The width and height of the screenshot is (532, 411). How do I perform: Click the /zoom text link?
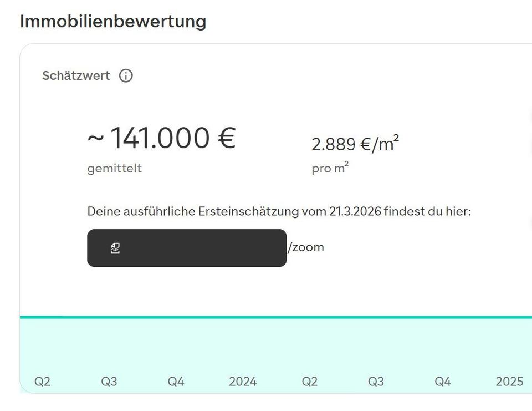point(306,247)
